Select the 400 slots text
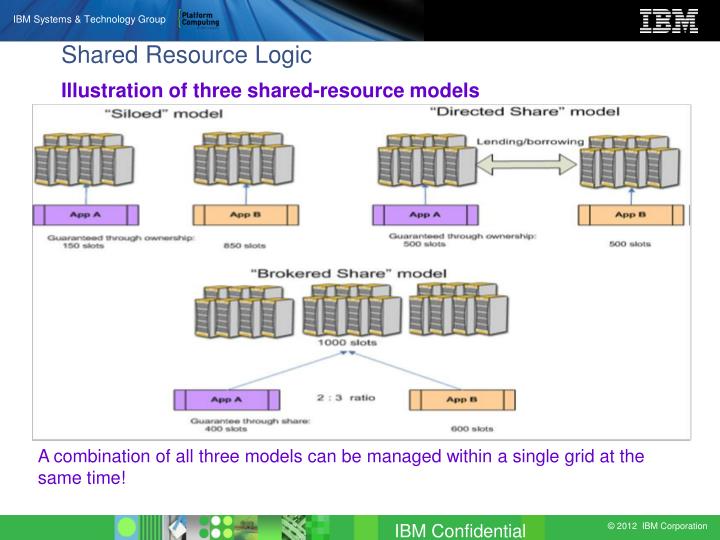 tap(226, 429)
